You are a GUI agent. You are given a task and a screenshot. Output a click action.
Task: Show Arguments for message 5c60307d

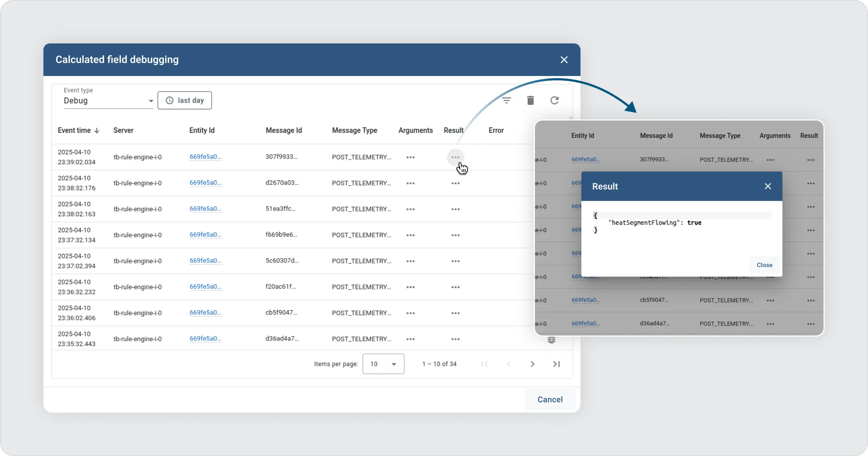point(410,261)
